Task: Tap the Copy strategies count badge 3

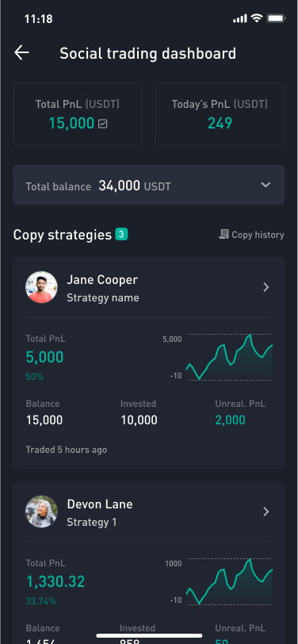Action: coord(121,235)
